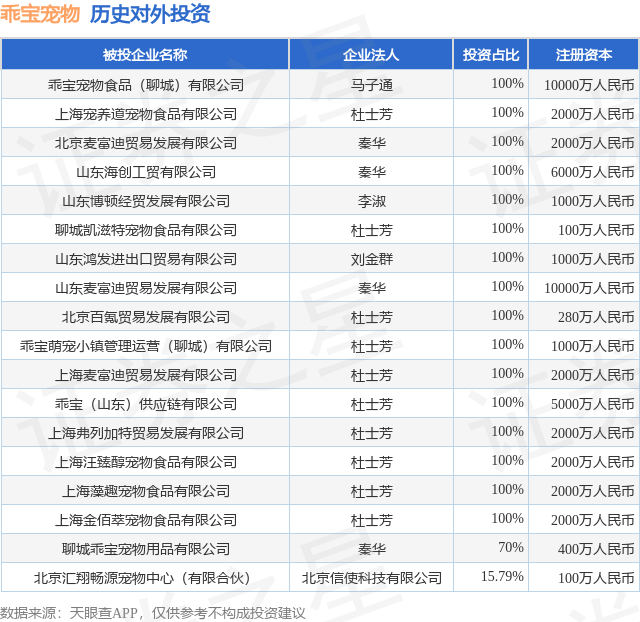Select 北京汇翔畅源宠物中心（有限合伙） name

142,578
